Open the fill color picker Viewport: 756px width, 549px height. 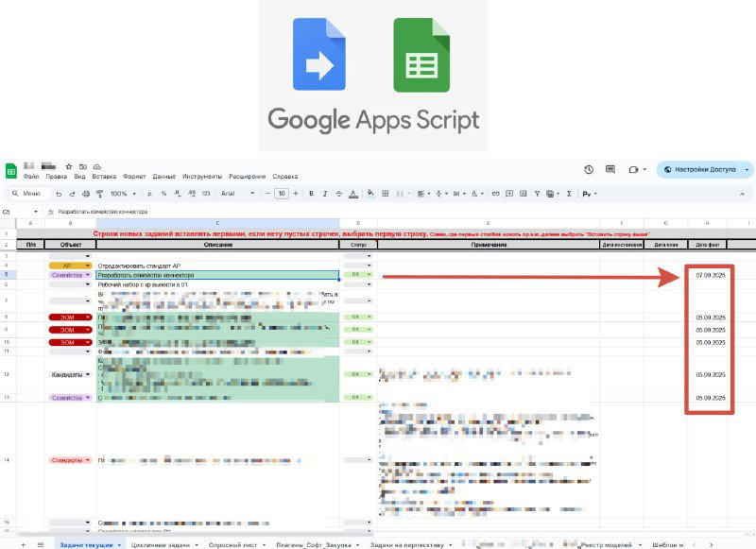coord(370,194)
